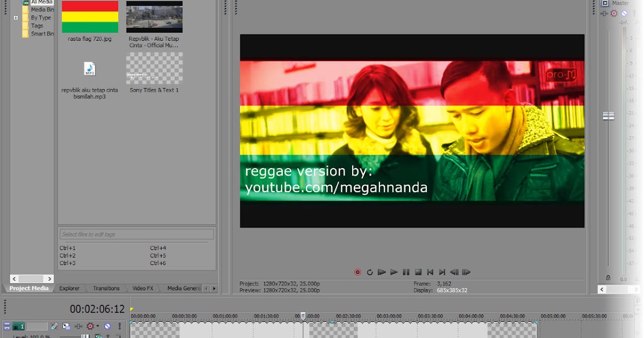This screenshot has width=644, height=338.
Task: Click the Display 685x385x32 value
Action: (452, 290)
